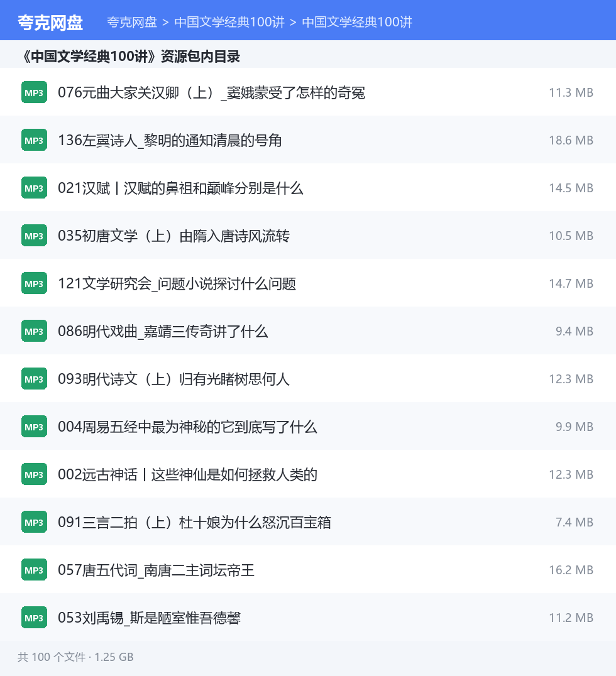Open file 035初唐文学（上）由隋入唐诗风流转

point(174,236)
